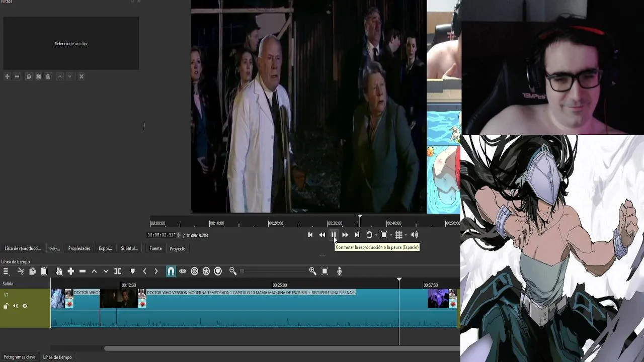The height and width of the screenshot is (362, 644).
Task: Fit the timeline zoom to window
Action: pyautogui.click(x=325, y=271)
